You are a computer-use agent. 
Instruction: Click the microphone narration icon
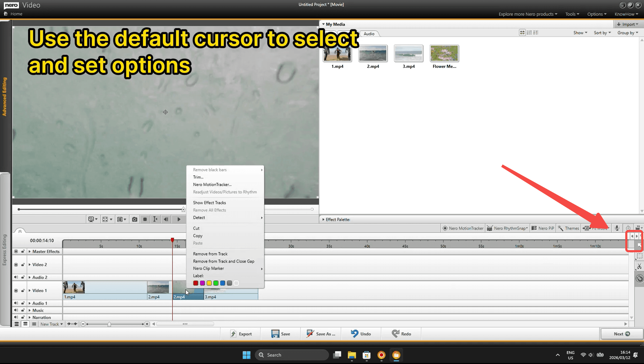(617, 228)
